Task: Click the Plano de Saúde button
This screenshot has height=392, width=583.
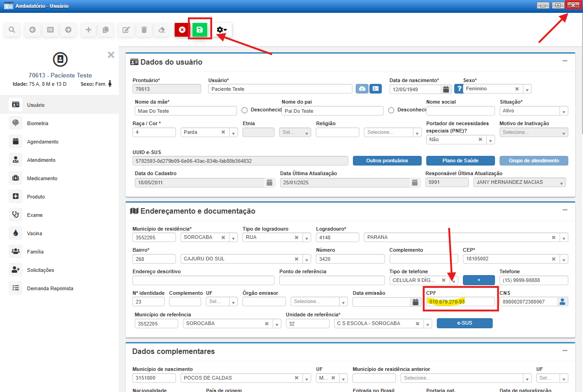Action: pyautogui.click(x=460, y=160)
